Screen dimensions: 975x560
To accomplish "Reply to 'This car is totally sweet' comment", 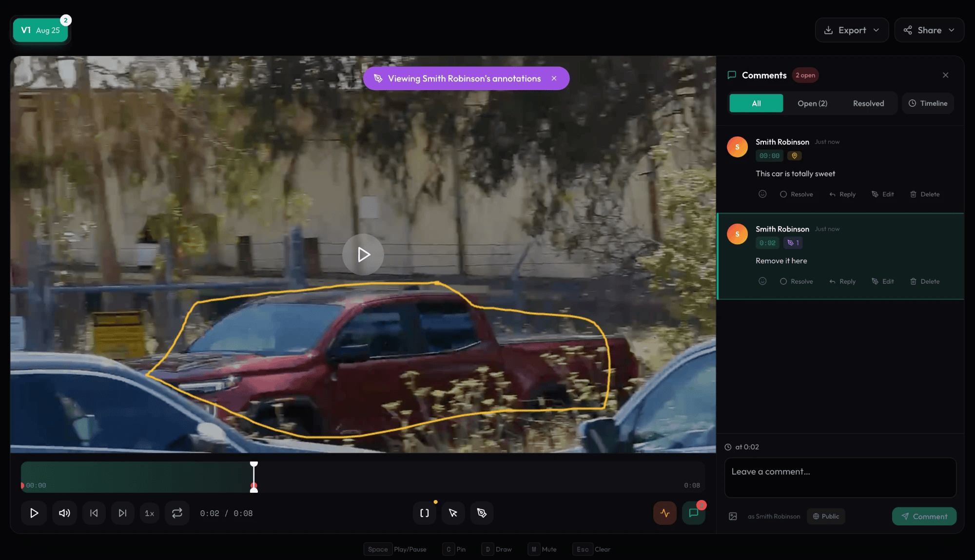I will 842,194.
